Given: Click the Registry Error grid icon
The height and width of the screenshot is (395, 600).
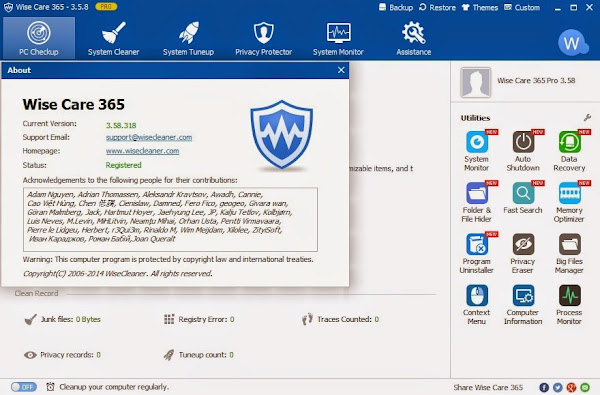Looking at the screenshot, I should pos(169,319).
